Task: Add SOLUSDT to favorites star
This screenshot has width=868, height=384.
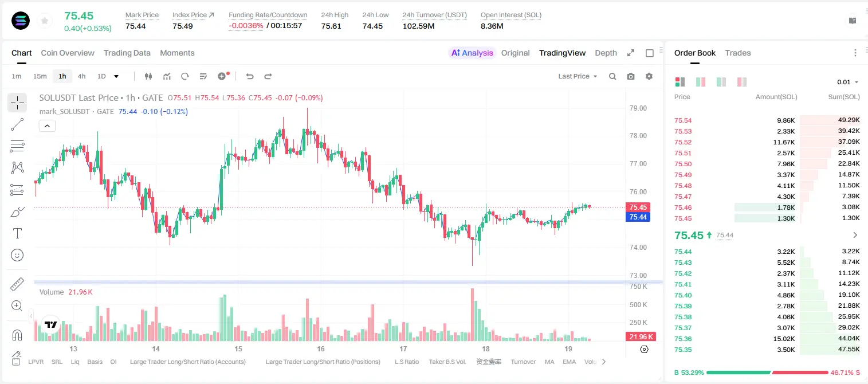Action: (x=44, y=21)
